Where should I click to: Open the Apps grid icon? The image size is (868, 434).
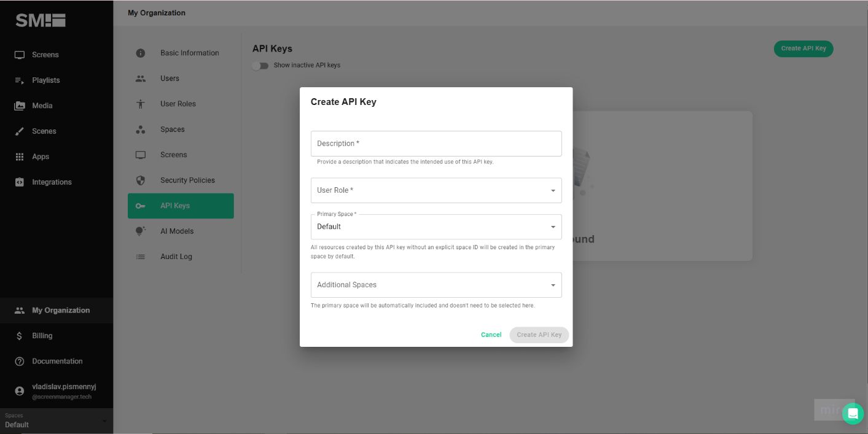click(x=20, y=156)
